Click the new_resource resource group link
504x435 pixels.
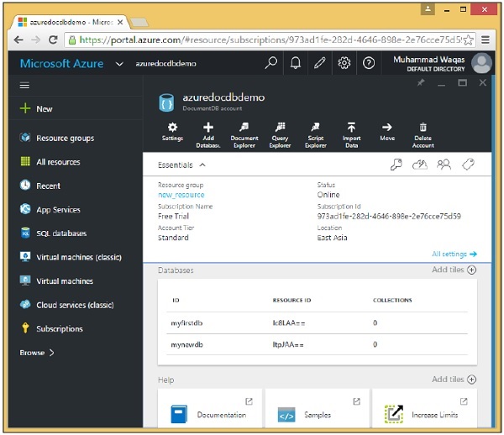[x=181, y=195]
